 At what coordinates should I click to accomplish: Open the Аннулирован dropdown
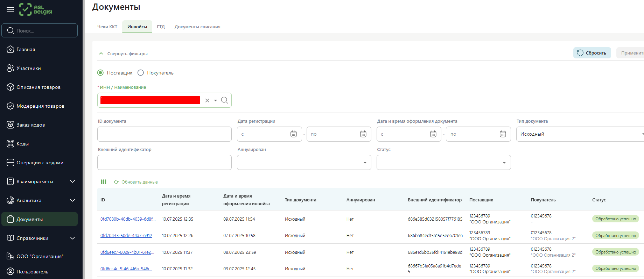click(304, 163)
